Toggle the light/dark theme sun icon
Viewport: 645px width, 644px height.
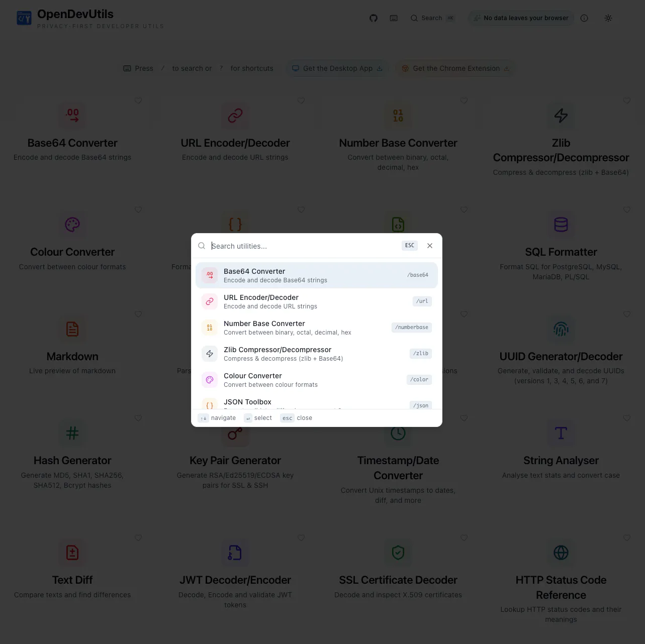608,18
